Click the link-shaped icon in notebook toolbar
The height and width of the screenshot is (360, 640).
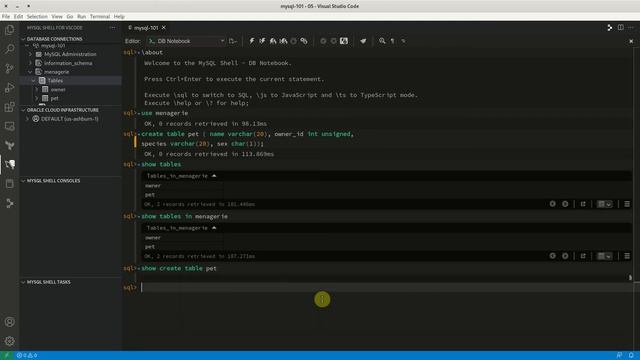(304, 41)
